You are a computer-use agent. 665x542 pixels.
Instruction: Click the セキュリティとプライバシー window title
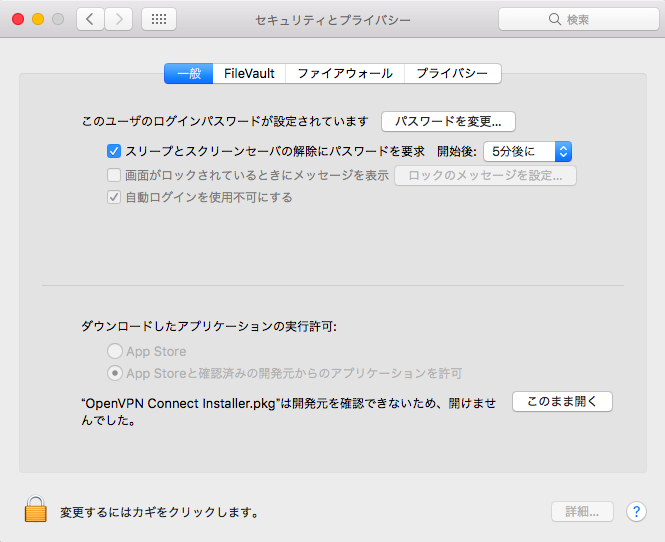tap(333, 20)
